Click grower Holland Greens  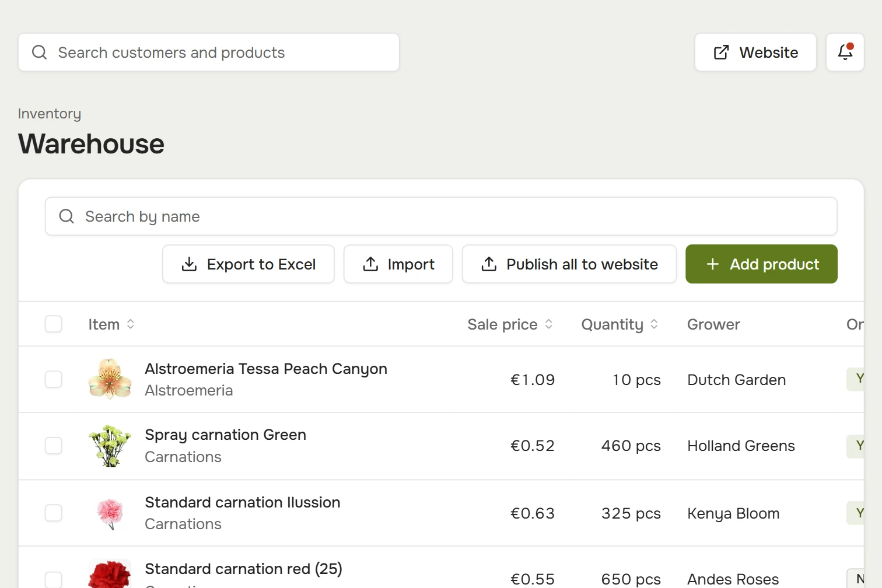pos(741,446)
